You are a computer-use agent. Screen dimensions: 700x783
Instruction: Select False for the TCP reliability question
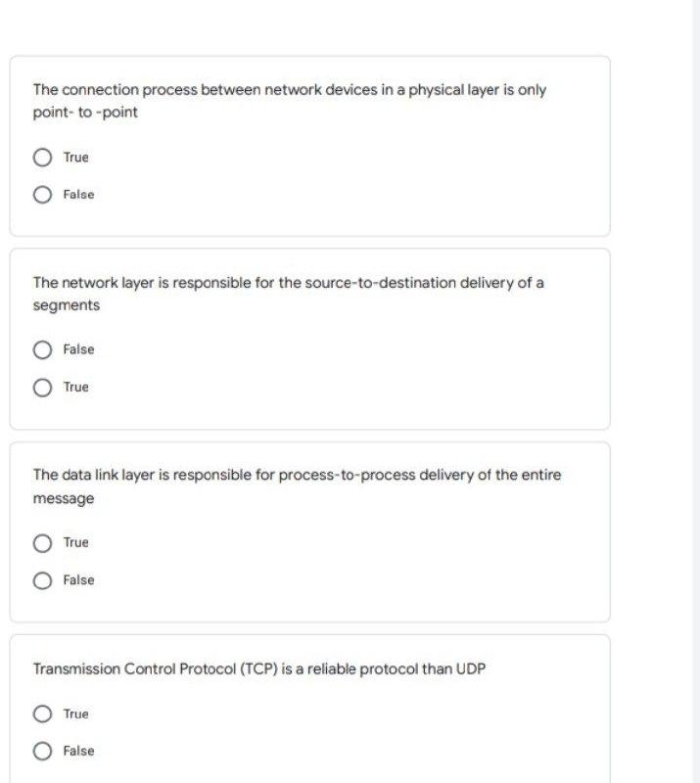coord(43,751)
